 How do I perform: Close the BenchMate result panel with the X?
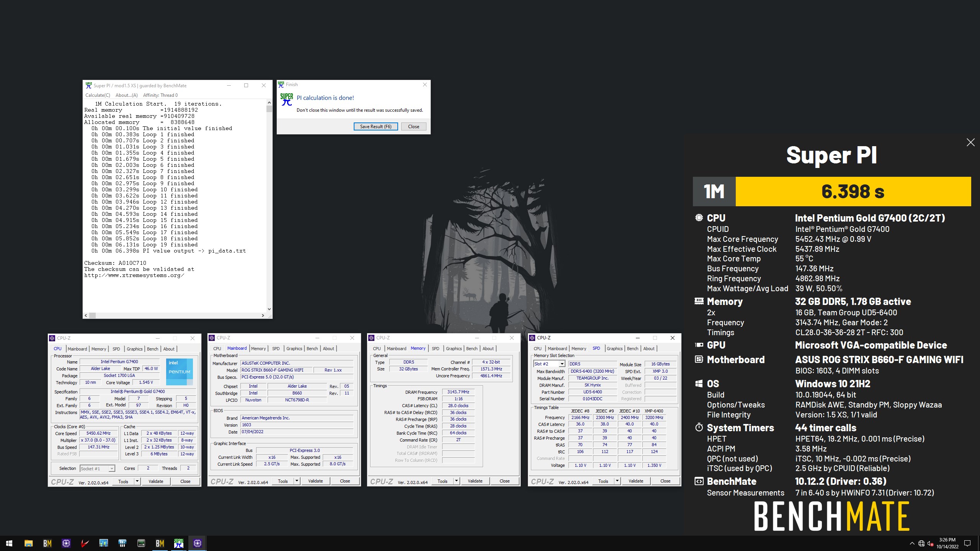tap(970, 142)
